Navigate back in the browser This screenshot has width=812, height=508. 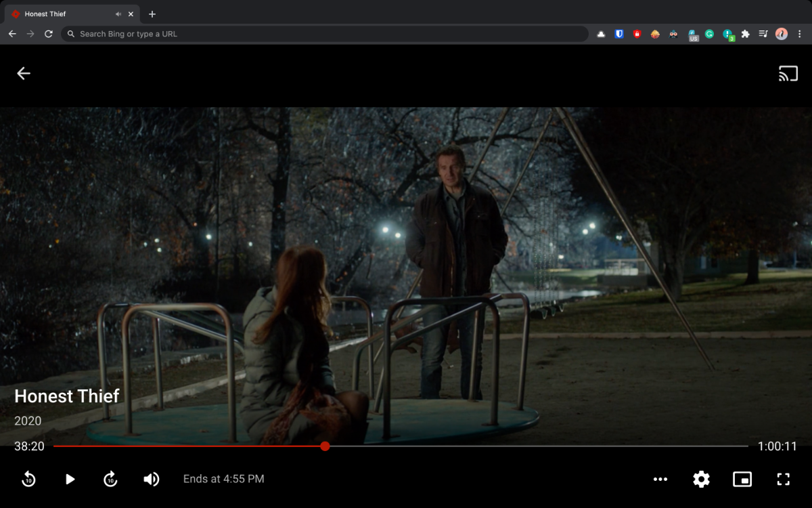point(12,34)
